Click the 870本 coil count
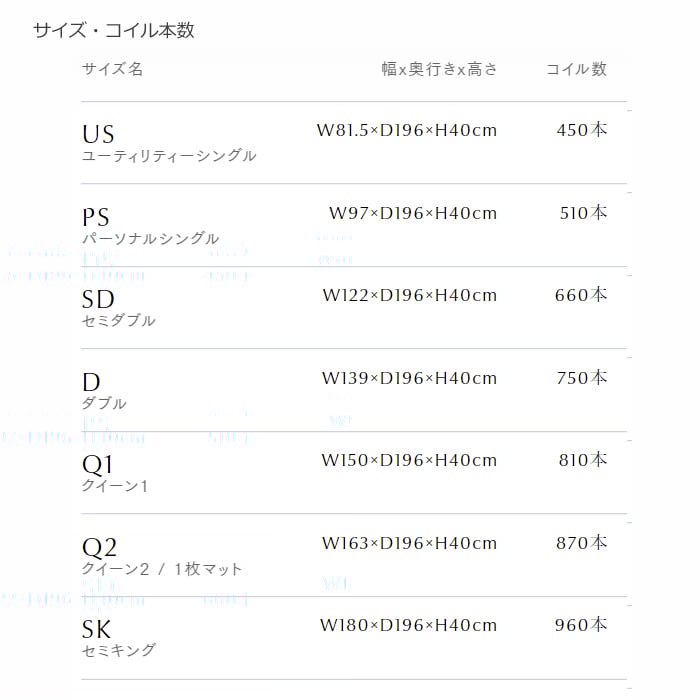700x700 pixels. 582,543
